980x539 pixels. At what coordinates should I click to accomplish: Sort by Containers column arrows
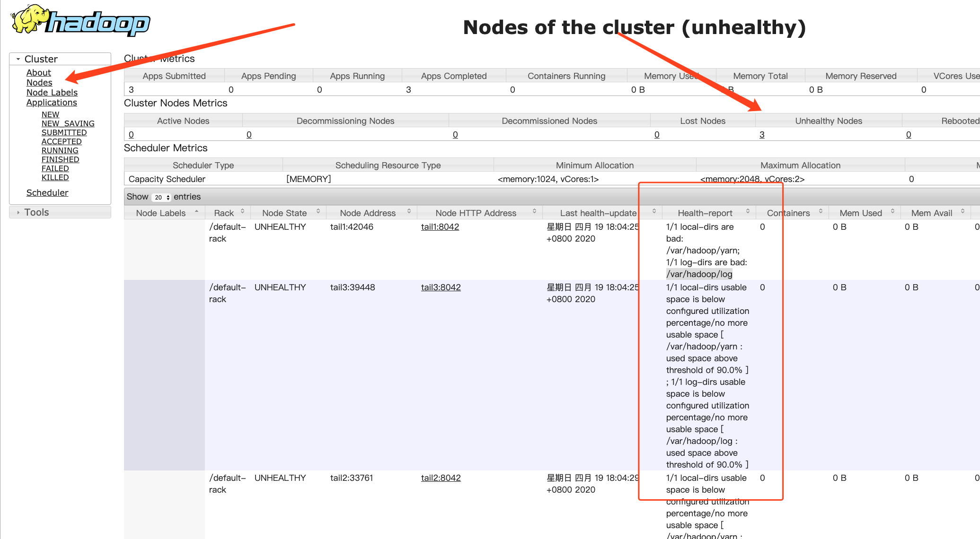click(821, 211)
